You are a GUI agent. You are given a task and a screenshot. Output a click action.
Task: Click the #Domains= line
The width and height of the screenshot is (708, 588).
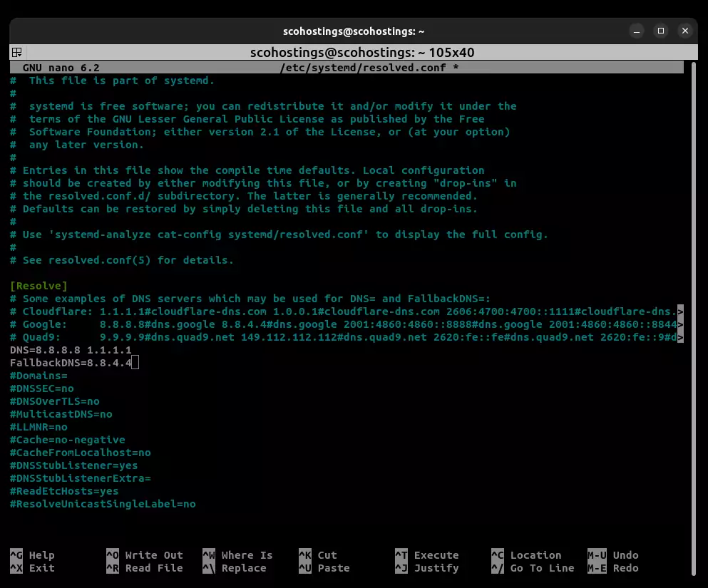(39, 376)
